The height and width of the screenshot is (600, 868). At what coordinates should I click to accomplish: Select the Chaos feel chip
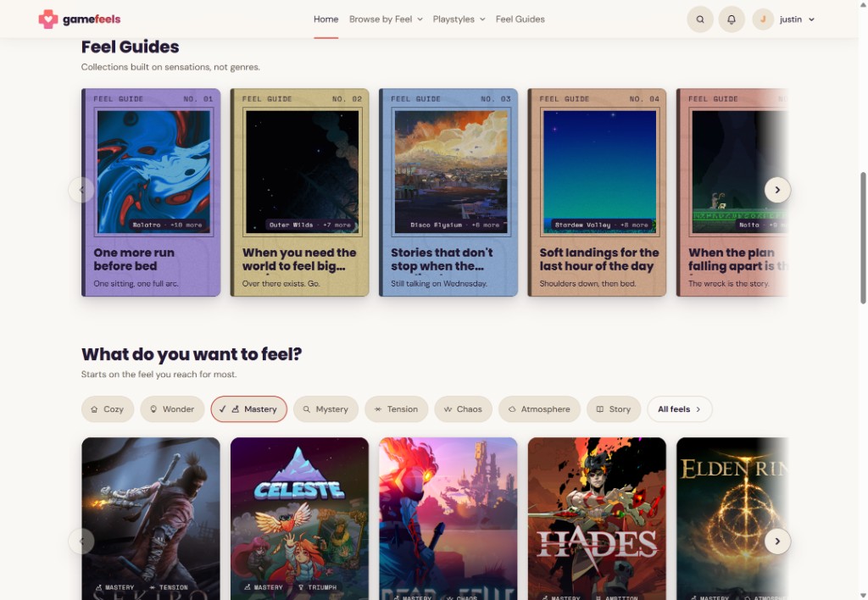[x=463, y=409]
